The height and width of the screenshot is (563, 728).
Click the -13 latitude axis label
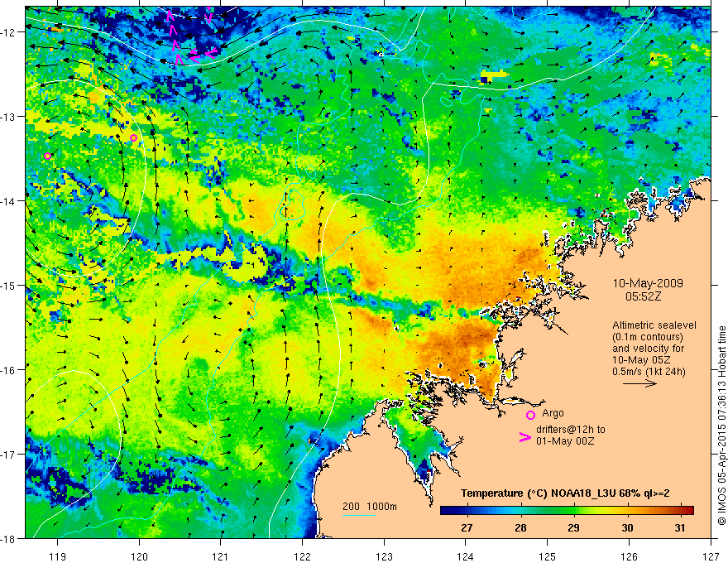coord(9,117)
